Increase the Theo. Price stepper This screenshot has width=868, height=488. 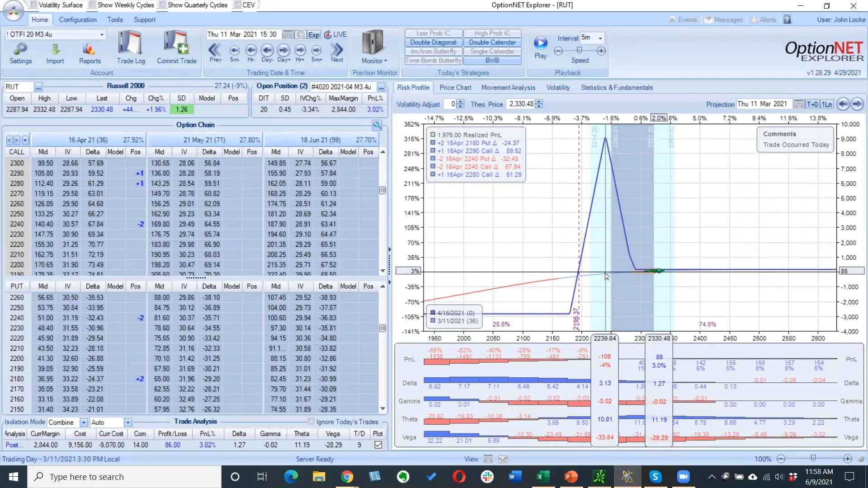pos(539,102)
